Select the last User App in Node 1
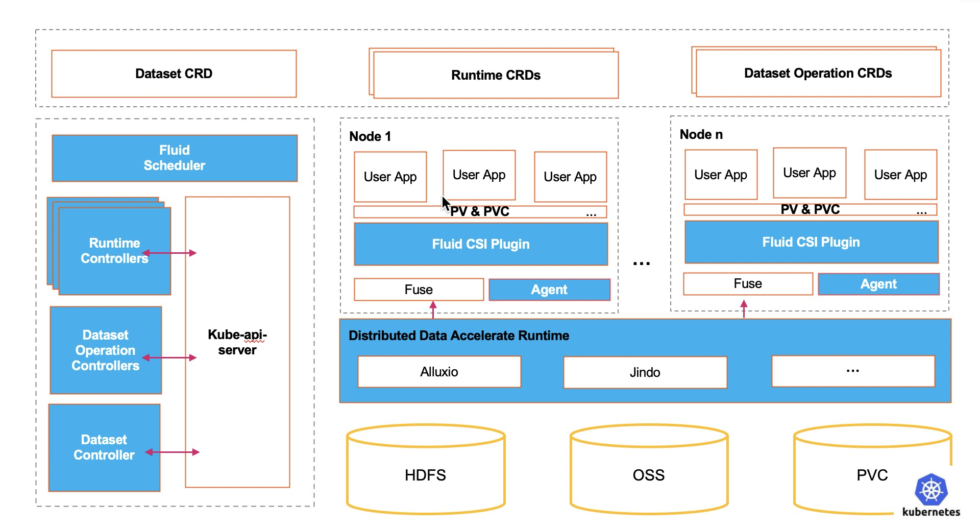Image resolution: width=980 pixels, height=528 pixels. [570, 177]
